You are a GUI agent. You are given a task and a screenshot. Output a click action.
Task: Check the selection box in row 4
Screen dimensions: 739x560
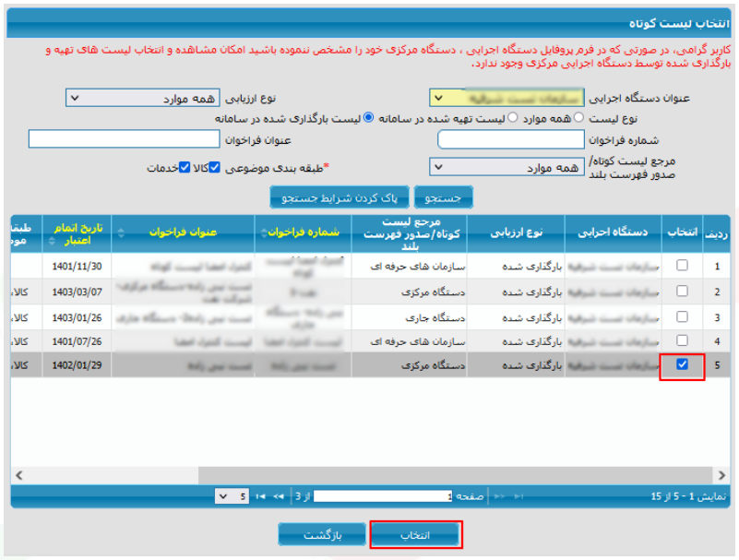(x=682, y=340)
